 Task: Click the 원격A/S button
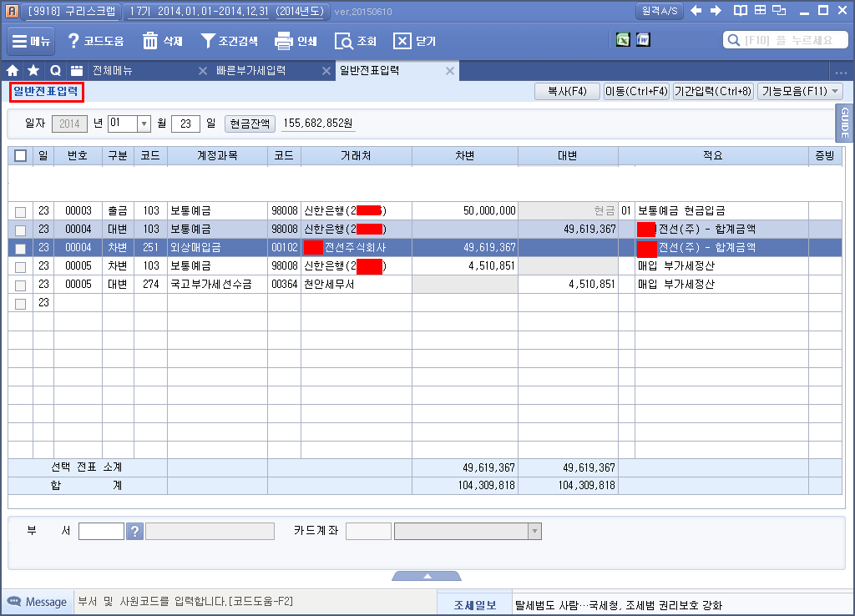[x=660, y=11]
